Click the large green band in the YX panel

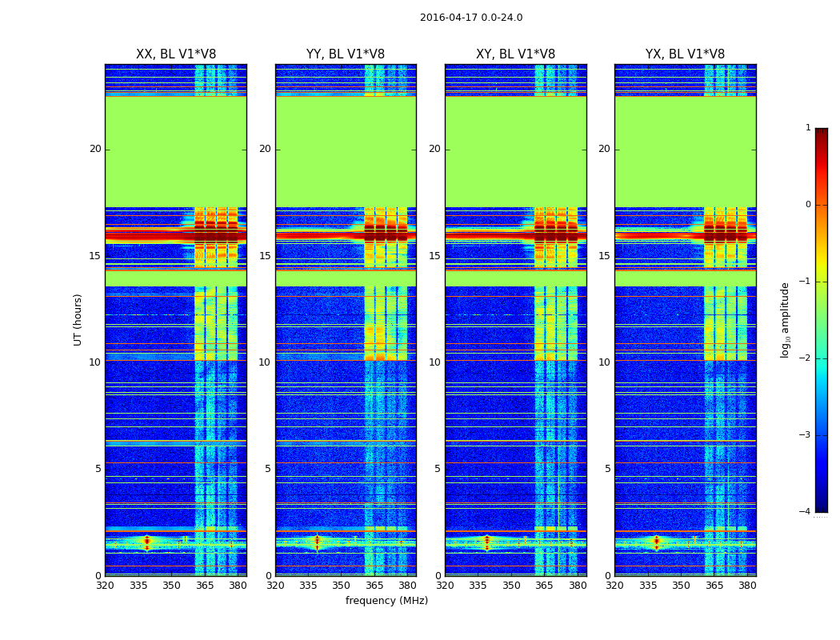pos(685,152)
